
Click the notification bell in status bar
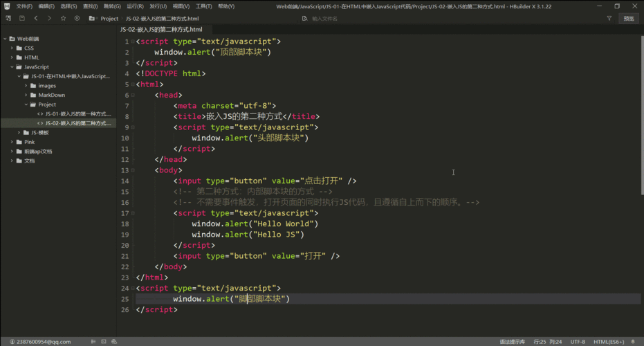click(x=633, y=341)
